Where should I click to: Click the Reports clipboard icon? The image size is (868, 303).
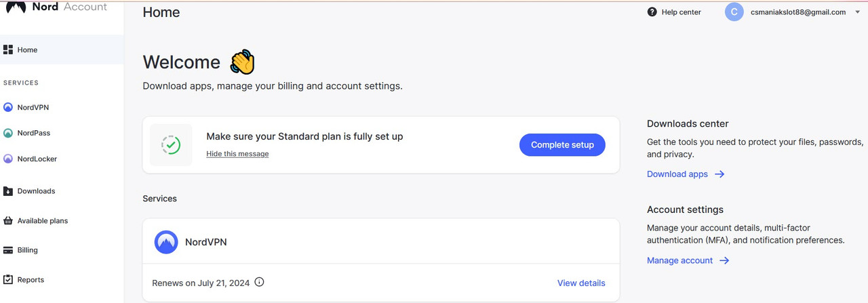tap(8, 279)
